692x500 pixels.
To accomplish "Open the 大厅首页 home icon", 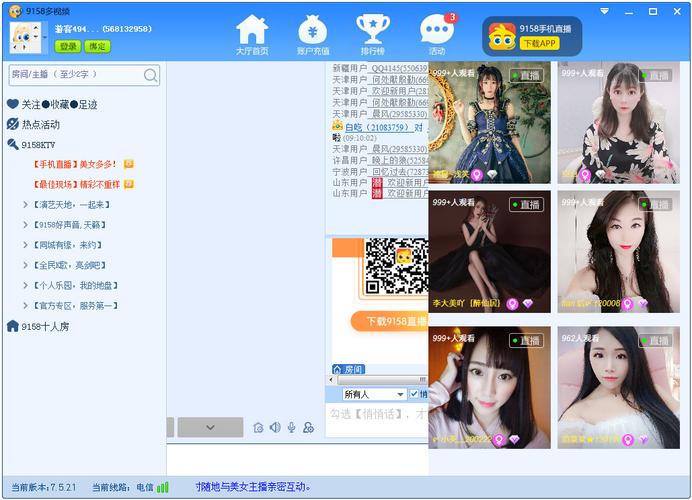I will (x=252, y=30).
